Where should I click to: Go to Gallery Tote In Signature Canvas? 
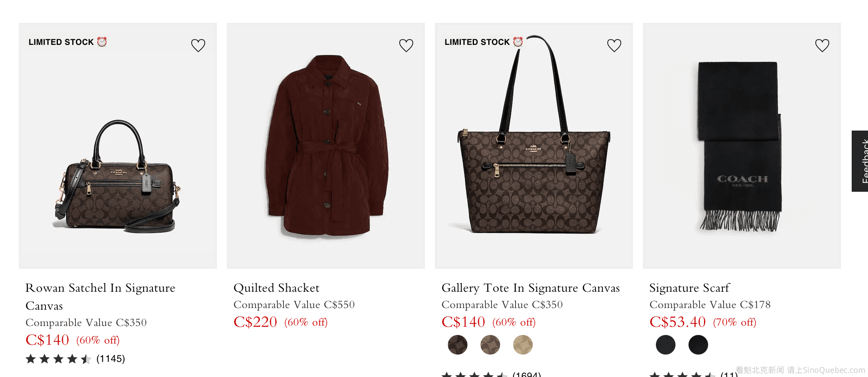530,288
